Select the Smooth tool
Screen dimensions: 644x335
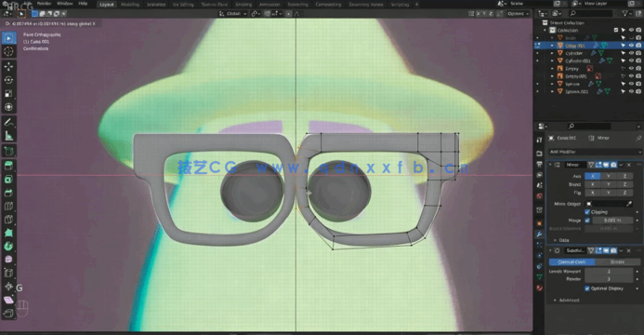(x=8, y=260)
